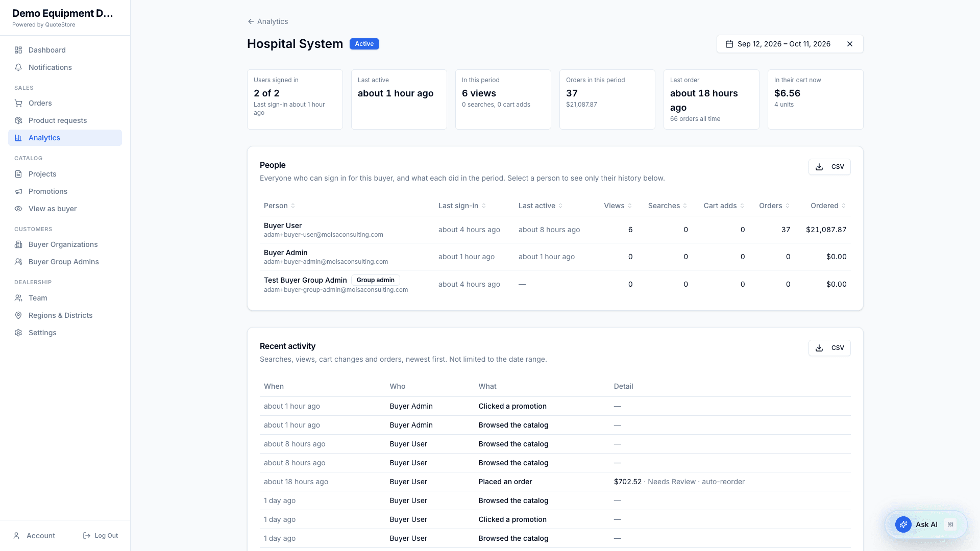Click the Log Out icon
Viewport: 980px width, 551px height.
click(87, 536)
